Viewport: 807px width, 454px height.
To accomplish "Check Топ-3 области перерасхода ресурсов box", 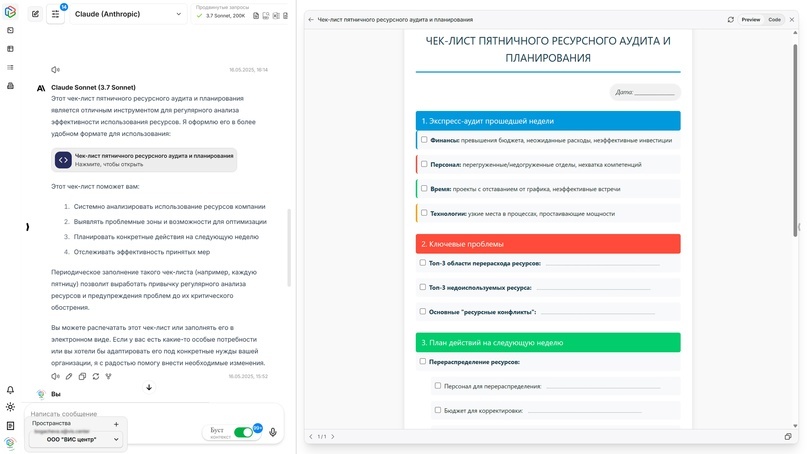I will pos(423,263).
